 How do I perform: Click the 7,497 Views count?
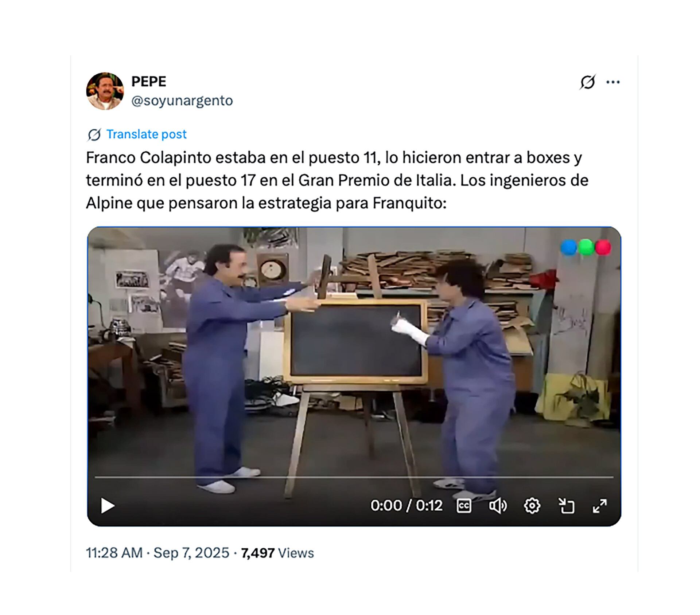coord(277,553)
